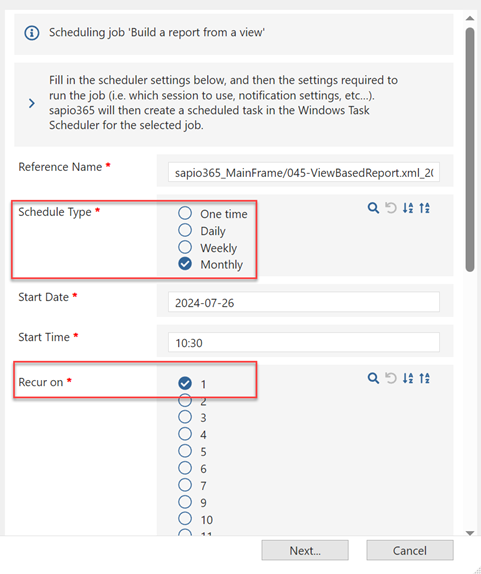The image size is (481, 574).
Task: Click the Next... button
Action: pyautogui.click(x=305, y=550)
